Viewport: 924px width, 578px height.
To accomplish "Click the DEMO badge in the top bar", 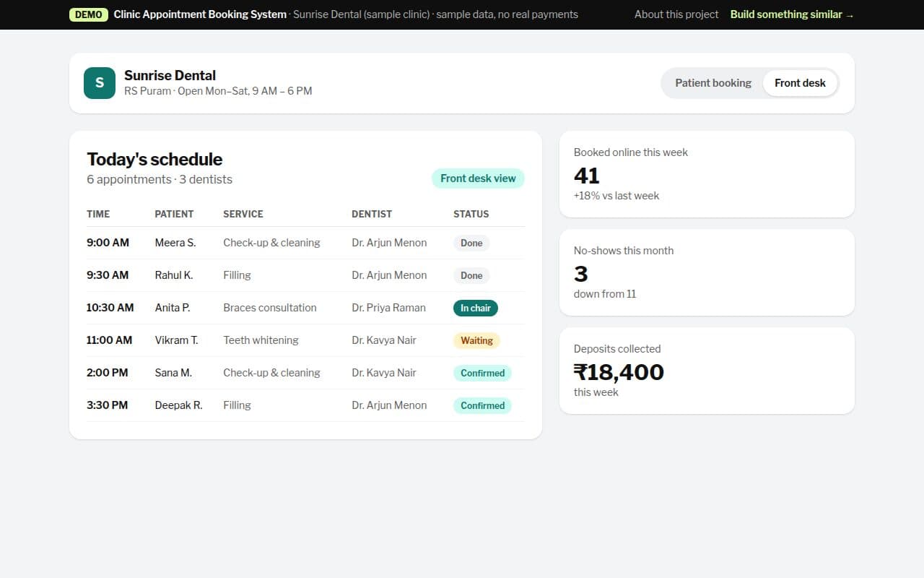I will coord(88,14).
